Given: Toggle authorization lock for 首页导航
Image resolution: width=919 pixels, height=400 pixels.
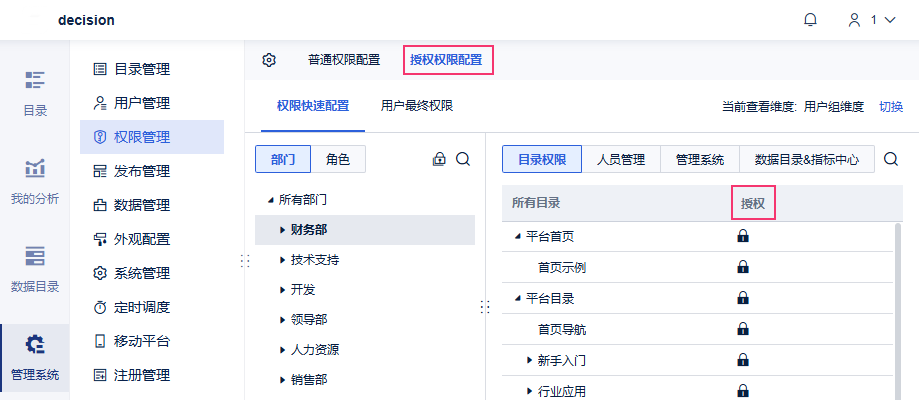Looking at the screenshot, I should point(743,328).
